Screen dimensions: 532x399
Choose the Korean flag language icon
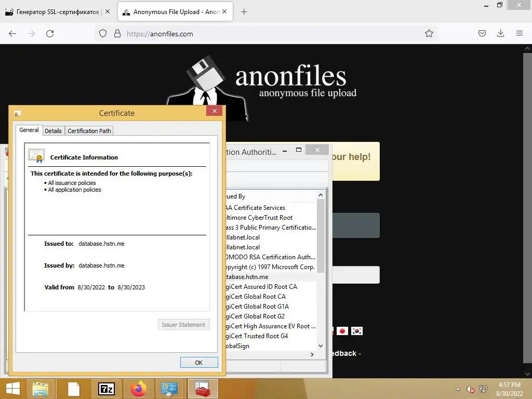click(x=357, y=331)
